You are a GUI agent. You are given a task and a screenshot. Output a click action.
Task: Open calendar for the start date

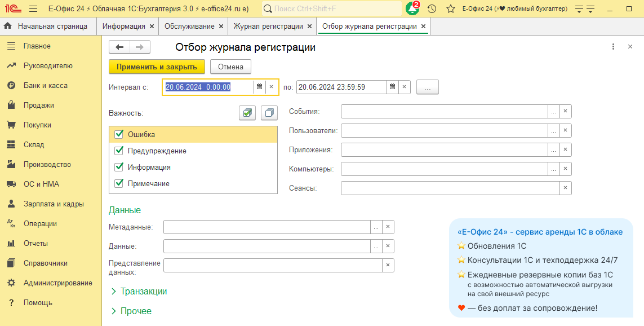pos(260,87)
